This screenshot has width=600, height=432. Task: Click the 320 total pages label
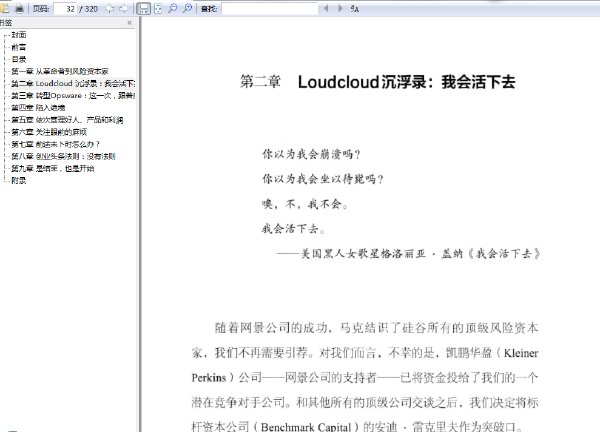coord(89,8)
